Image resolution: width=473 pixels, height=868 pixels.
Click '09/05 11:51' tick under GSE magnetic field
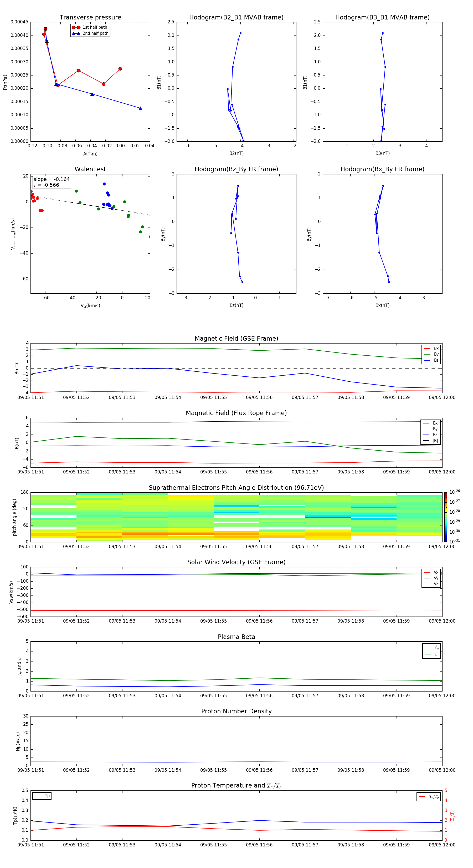pos(31,398)
